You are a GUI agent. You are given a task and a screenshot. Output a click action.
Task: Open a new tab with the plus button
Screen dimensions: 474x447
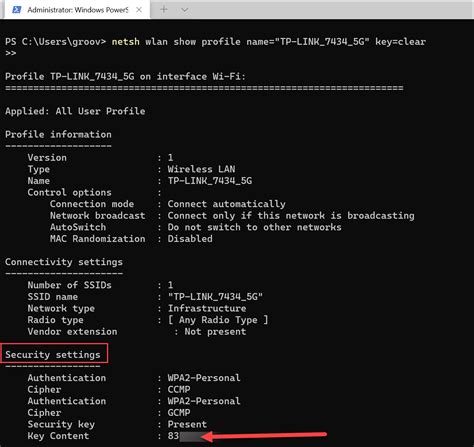(164, 10)
